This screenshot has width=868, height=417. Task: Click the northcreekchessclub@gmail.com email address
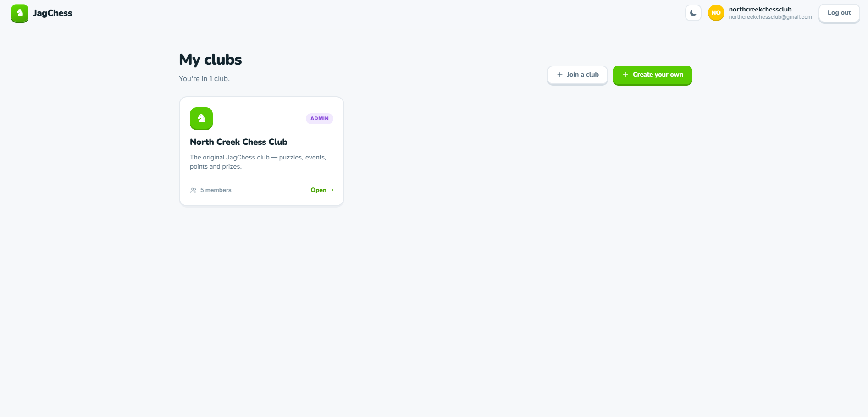pos(770,17)
